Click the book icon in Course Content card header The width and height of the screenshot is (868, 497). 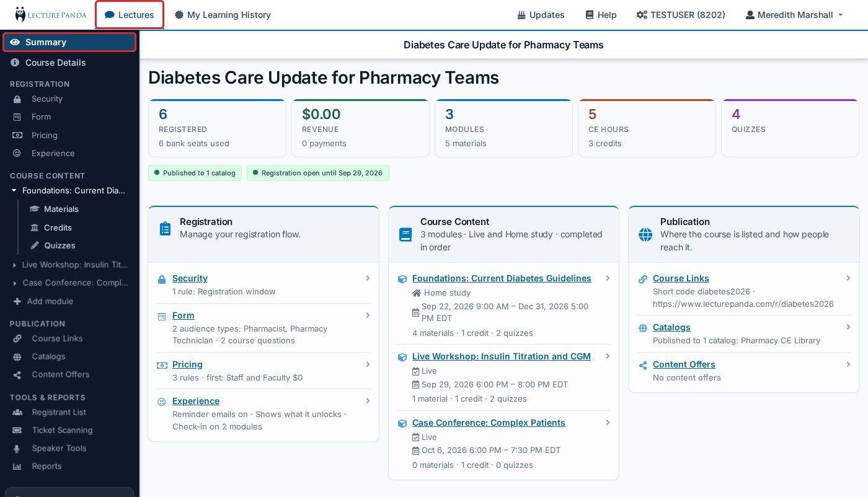pyautogui.click(x=405, y=235)
